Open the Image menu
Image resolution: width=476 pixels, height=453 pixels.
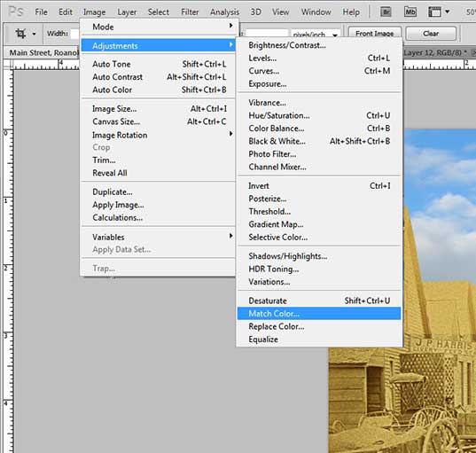point(95,12)
